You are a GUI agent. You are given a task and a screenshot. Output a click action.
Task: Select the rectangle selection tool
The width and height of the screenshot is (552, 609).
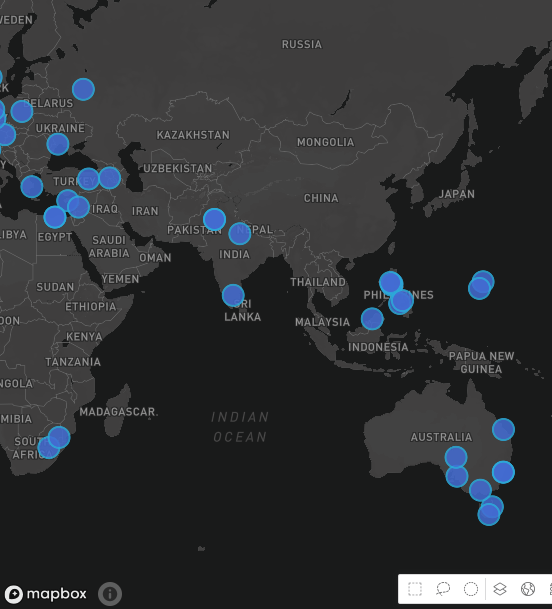pyautogui.click(x=415, y=589)
